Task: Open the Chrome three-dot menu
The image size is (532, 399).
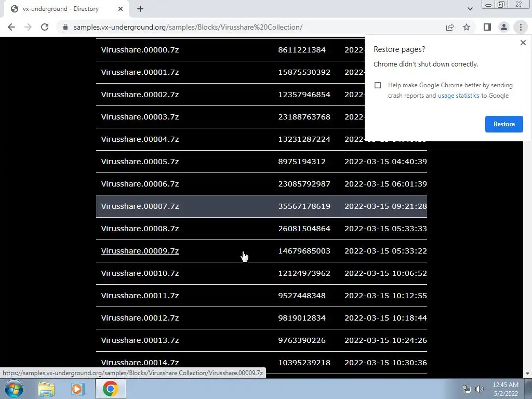Action: tap(521, 27)
